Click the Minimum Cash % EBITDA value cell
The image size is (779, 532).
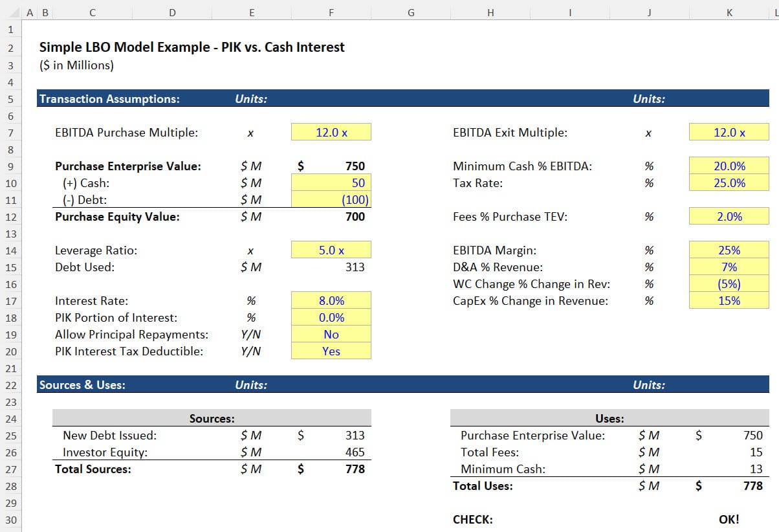(x=729, y=166)
